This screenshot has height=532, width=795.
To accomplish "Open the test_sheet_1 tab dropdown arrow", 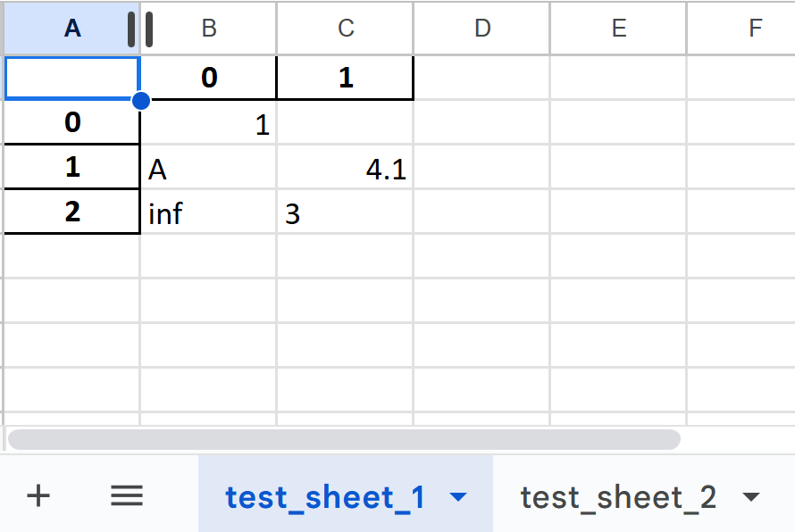I will (x=458, y=497).
